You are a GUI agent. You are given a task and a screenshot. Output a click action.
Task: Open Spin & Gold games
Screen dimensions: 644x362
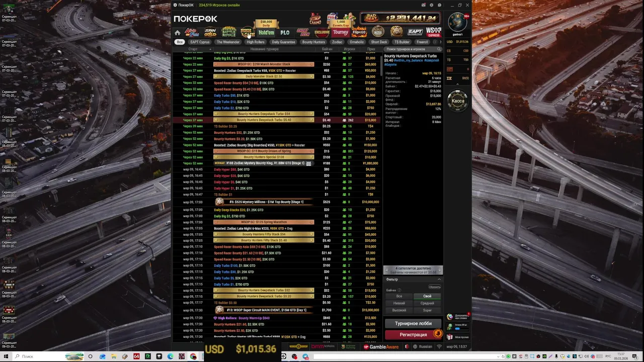[210, 32]
